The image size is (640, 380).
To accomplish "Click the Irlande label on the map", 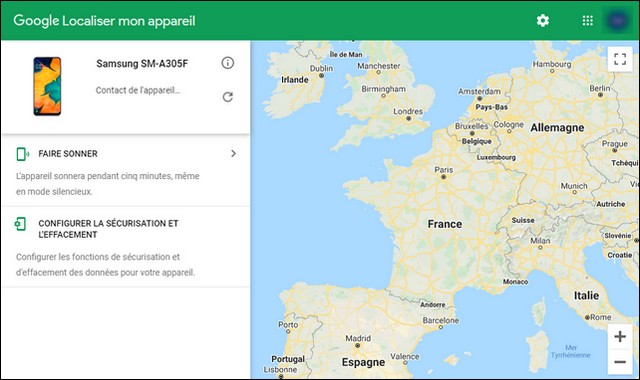I will 295,80.
